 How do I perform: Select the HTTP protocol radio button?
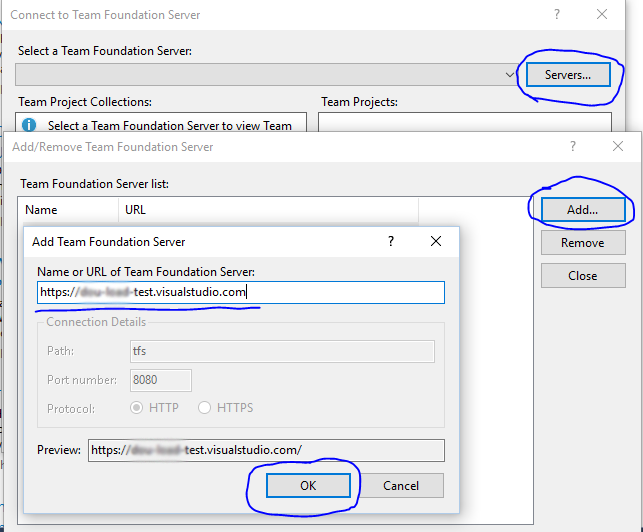tap(137, 408)
